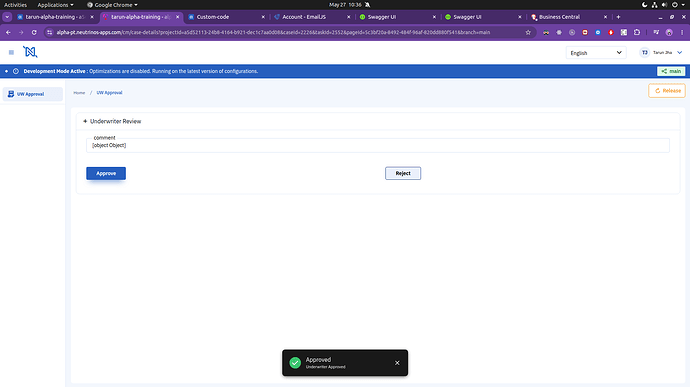Screen dimensions: 690x387
Task: Open the English language dropdown
Action: (x=596, y=53)
